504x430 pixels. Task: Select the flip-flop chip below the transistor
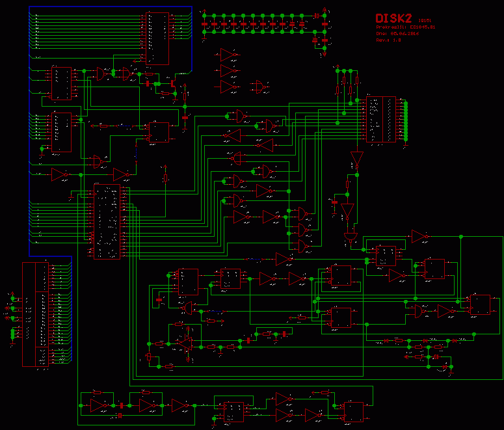[x=159, y=132]
